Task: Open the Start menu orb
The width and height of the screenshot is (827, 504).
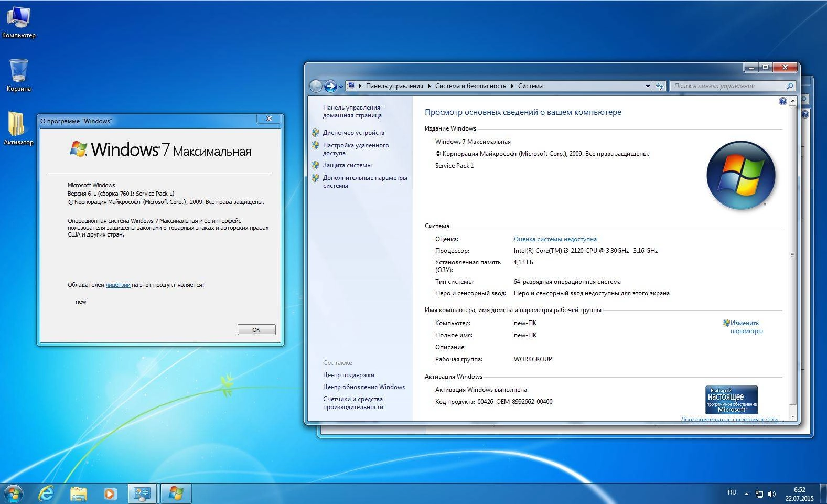Action: (13, 494)
